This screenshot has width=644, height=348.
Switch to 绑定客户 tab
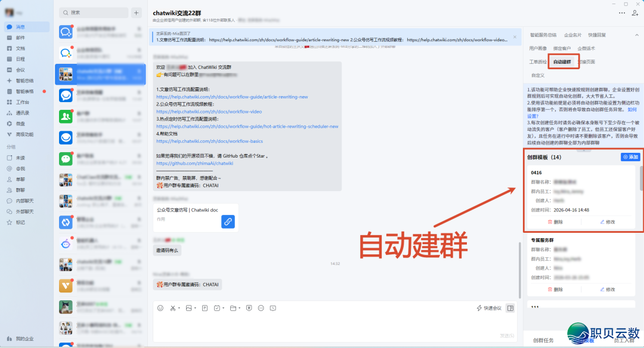point(562,48)
